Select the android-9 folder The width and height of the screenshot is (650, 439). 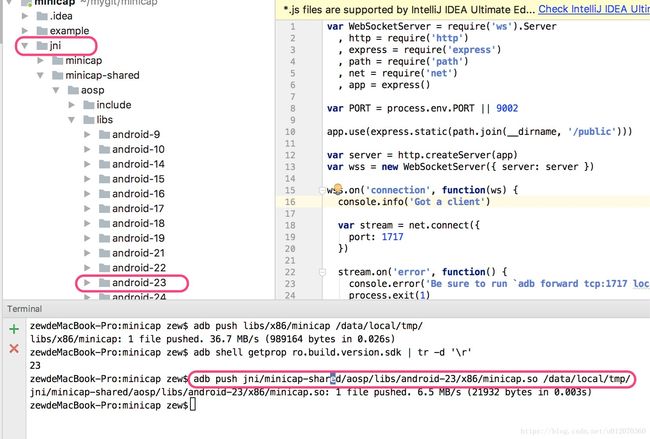(x=129, y=134)
